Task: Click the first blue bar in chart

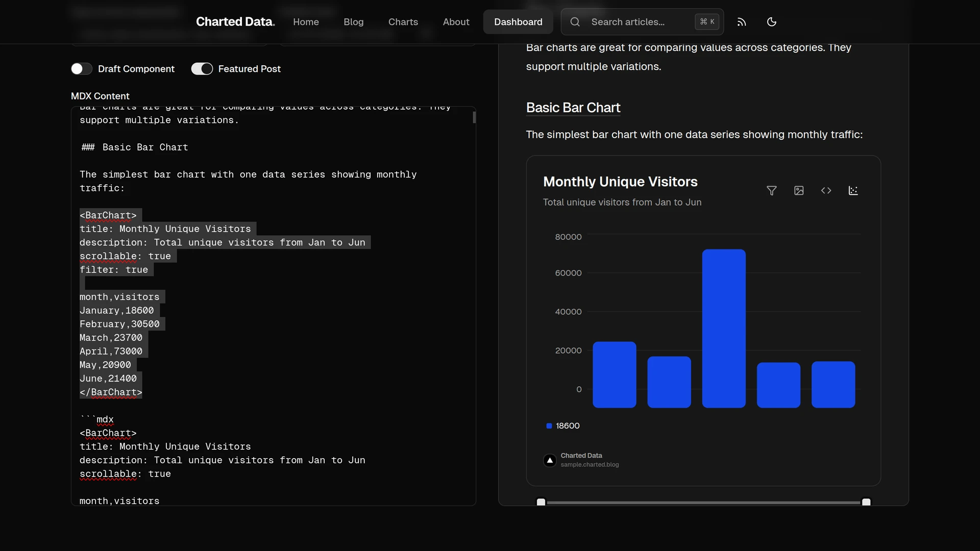Action: pos(615,374)
